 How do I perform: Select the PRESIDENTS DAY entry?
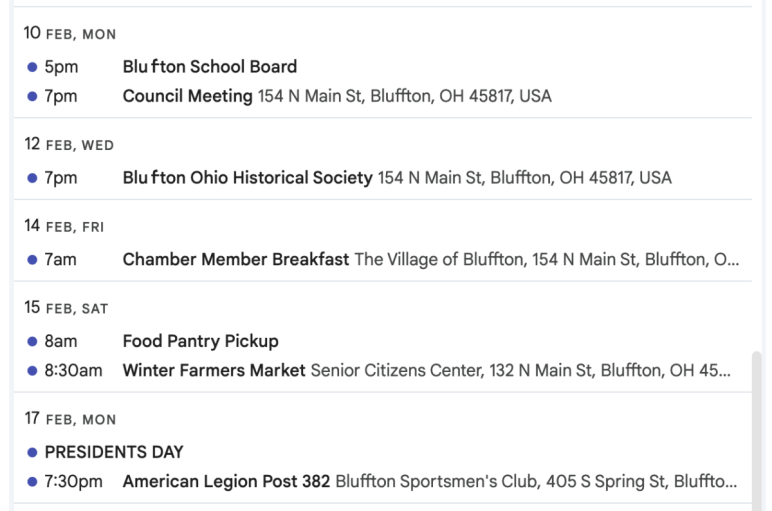pyautogui.click(x=114, y=452)
